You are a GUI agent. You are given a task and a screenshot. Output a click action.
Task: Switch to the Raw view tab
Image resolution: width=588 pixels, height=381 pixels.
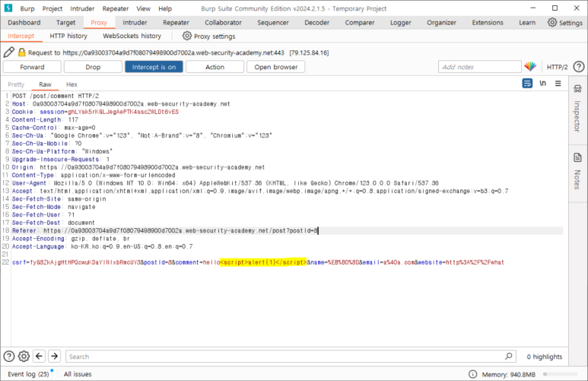point(45,84)
